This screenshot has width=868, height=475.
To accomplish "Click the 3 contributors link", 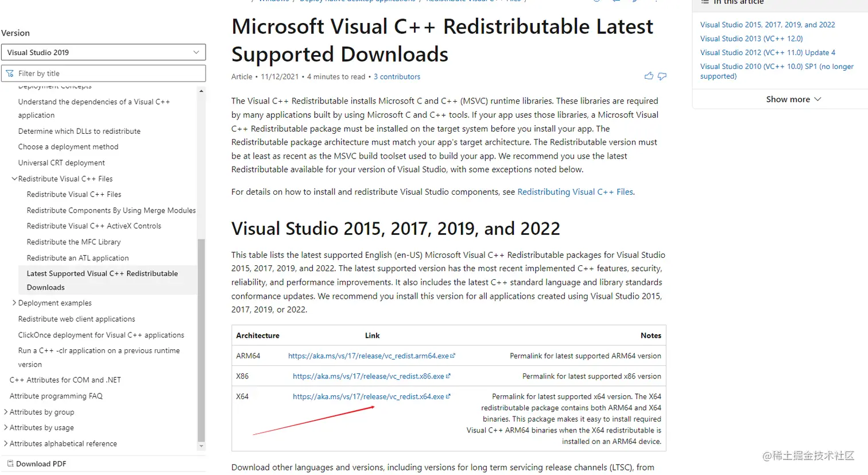I will (397, 76).
